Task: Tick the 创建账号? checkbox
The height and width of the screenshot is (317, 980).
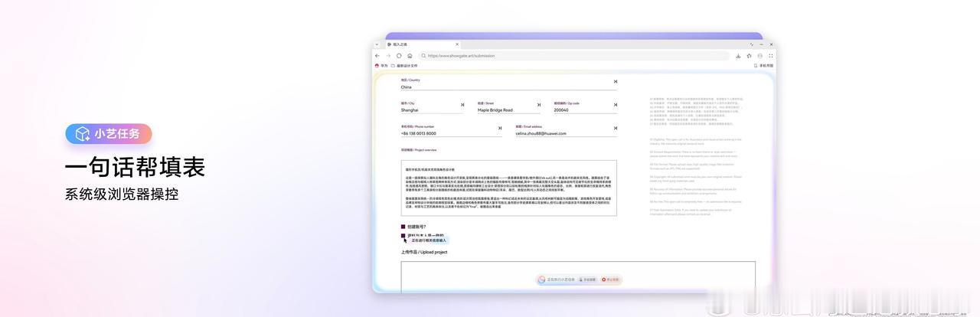Action: point(403,227)
